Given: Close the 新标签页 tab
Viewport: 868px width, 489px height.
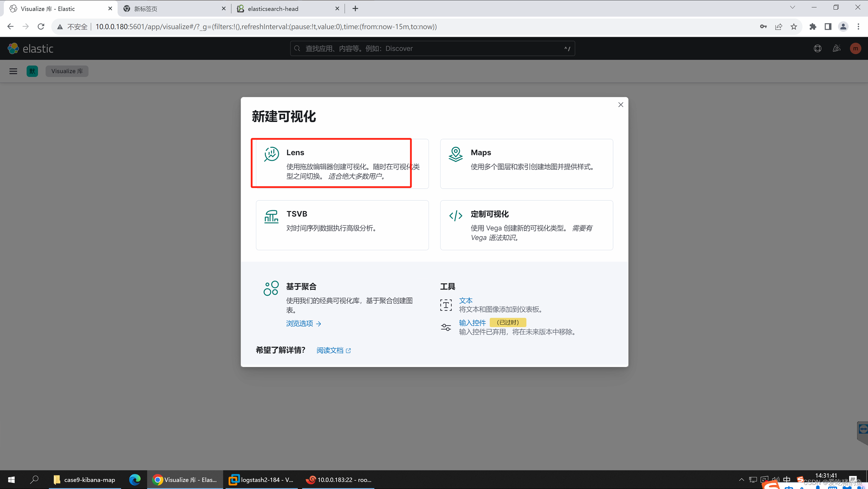Looking at the screenshot, I should click(x=223, y=9).
